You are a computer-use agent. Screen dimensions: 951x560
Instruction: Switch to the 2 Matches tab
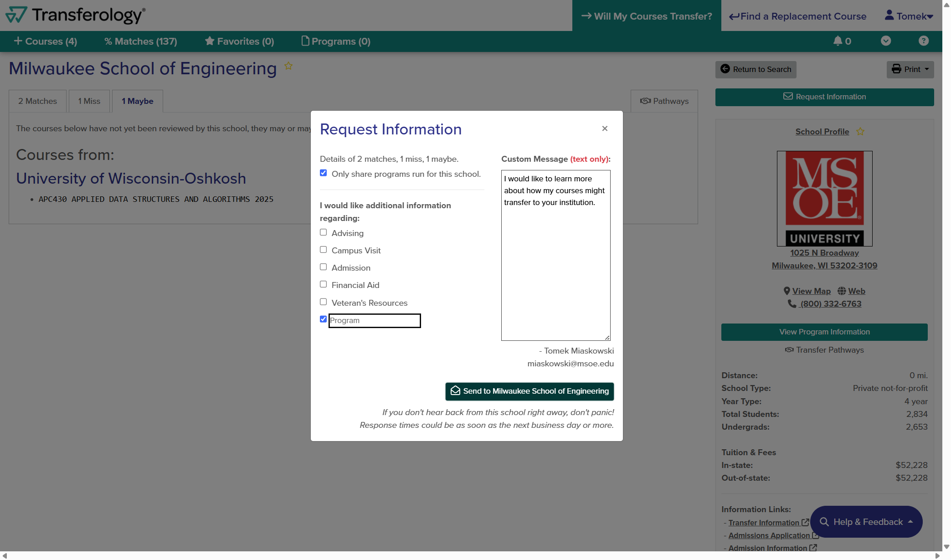[38, 101]
